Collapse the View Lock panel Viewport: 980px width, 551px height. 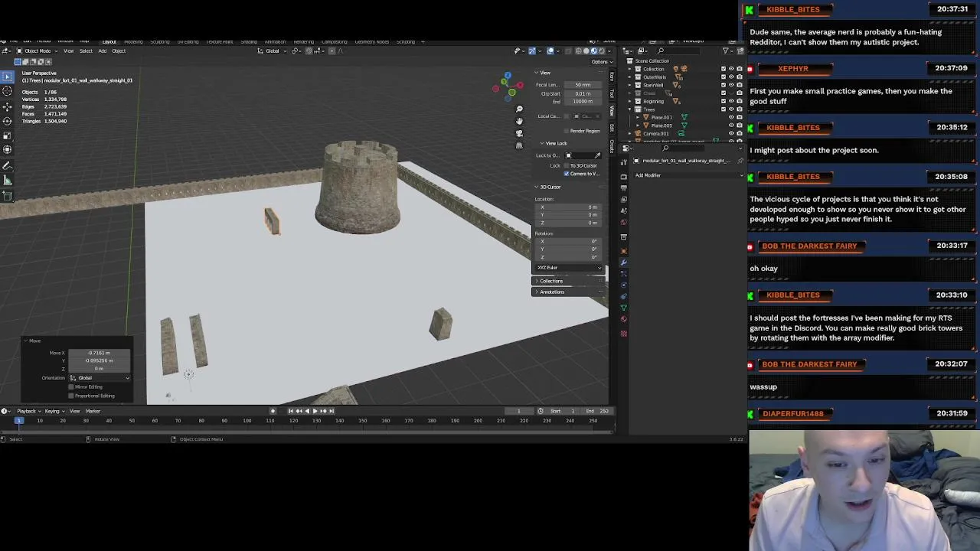[554, 143]
